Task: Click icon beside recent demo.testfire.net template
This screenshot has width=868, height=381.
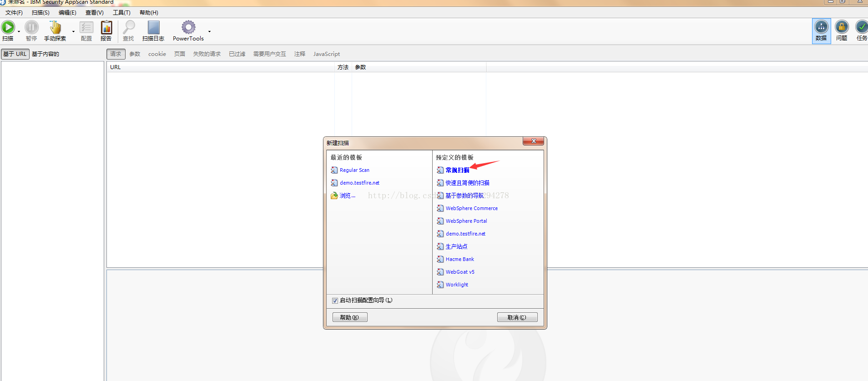Action: (x=334, y=183)
